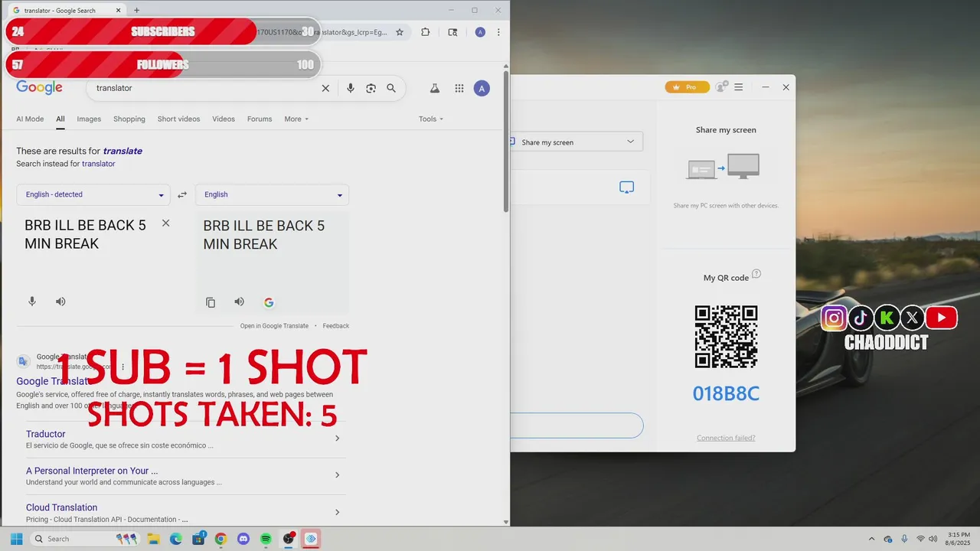Open the Chrome profile avatar in toolbar
Image resolution: width=980 pixels, height=551 pixels.
click(480, 32)
